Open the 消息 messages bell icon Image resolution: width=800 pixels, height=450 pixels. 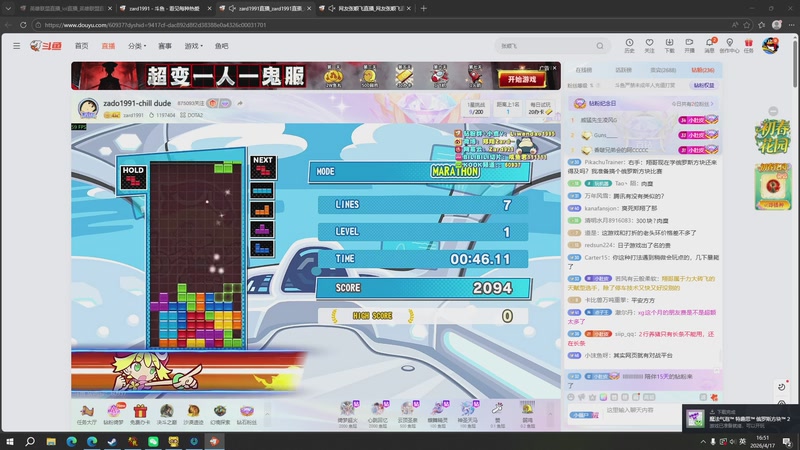(x=710, y=46)
